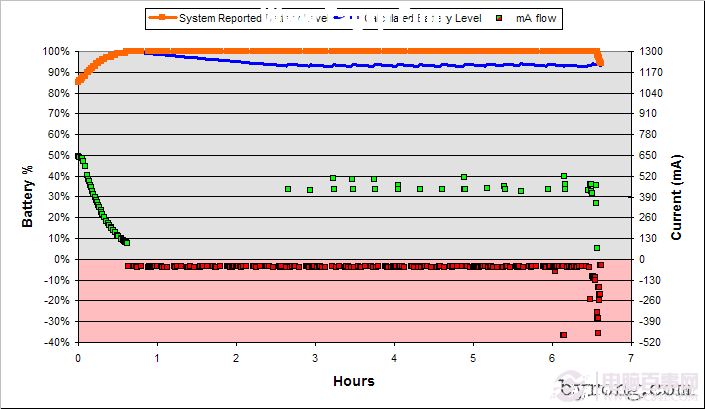Click the 1300 label on current axis
The height and width of the screenshot is (409, 705).
[x=651, y=51]
